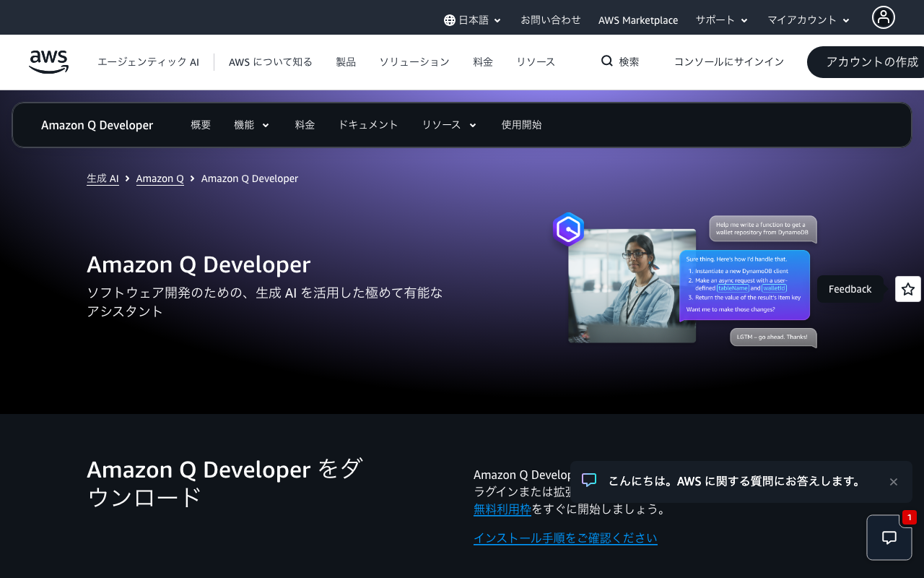Click the search magnifier icon
924x578 pixels.
click(607, 61)
